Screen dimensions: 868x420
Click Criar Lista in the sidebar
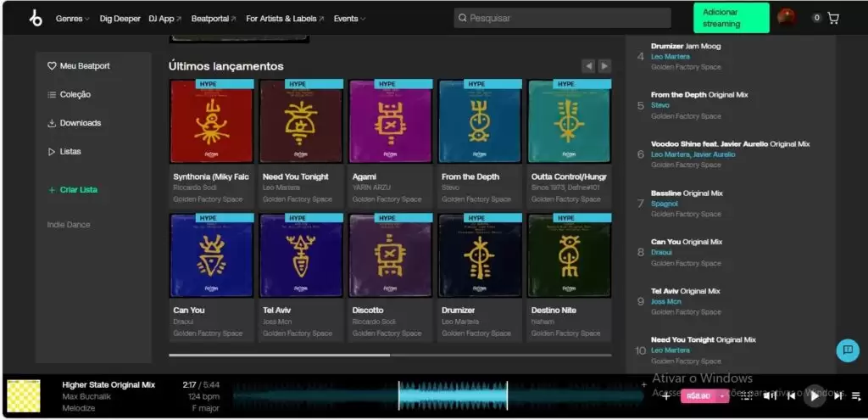78,190
